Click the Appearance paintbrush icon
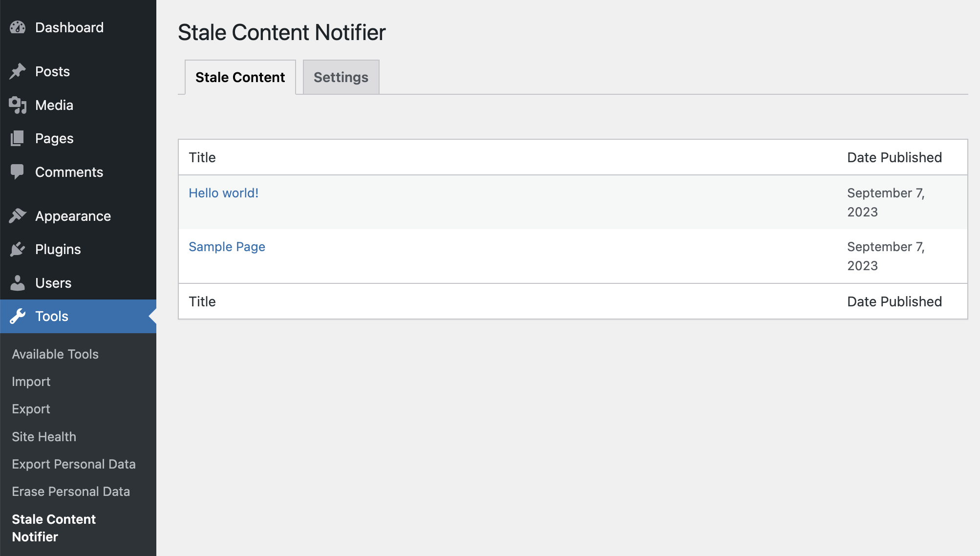Image resolution: width=980 pixels, height=556 pixels. coord(18,216)
